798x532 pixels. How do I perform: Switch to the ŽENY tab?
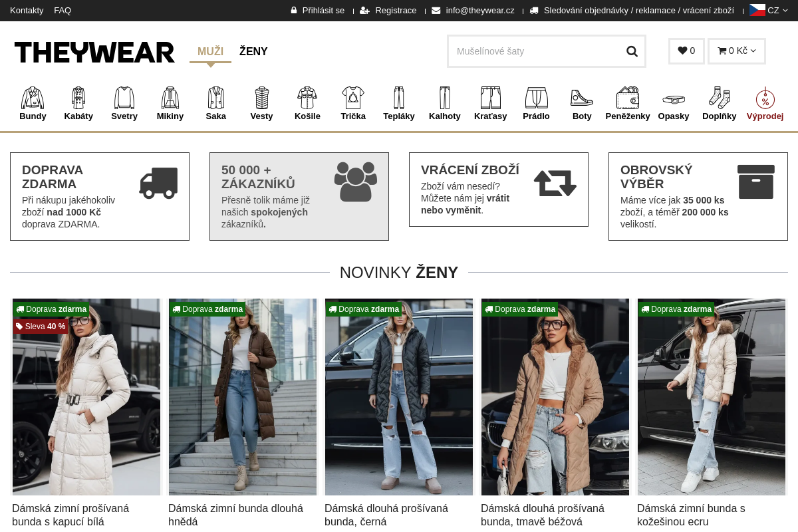coord(253,51)
